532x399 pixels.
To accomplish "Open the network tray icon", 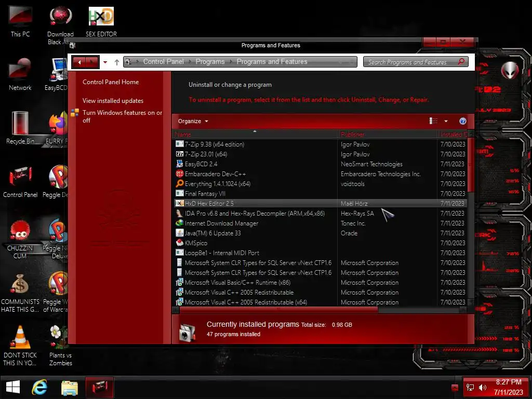I will click(470, 388).
